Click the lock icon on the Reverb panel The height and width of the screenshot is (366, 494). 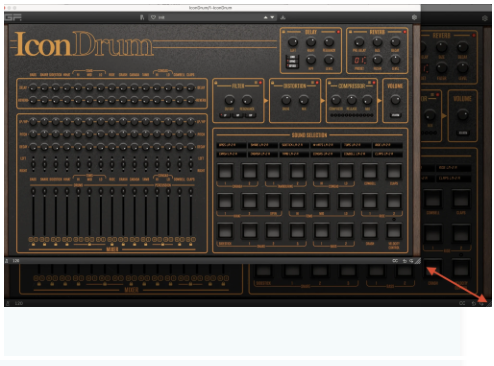[350, 32]
